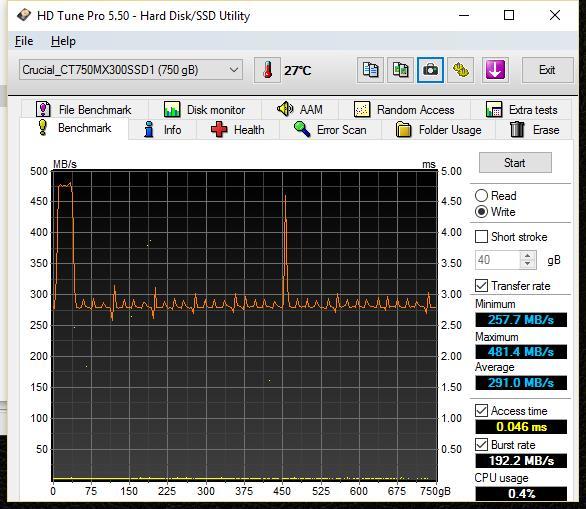Open the Help menu
This screenshot has height=509, width=586.
click(x=63, y=41)
